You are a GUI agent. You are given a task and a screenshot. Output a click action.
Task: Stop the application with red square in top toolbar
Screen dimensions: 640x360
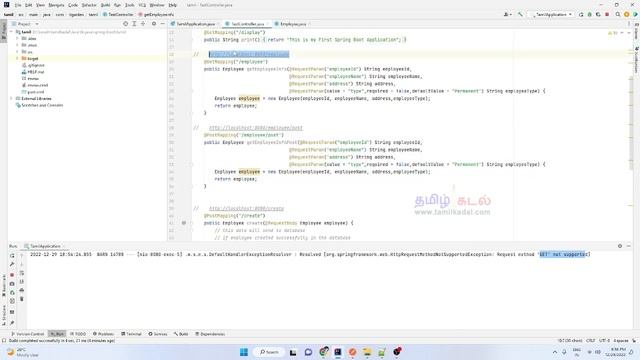[607, 14]
